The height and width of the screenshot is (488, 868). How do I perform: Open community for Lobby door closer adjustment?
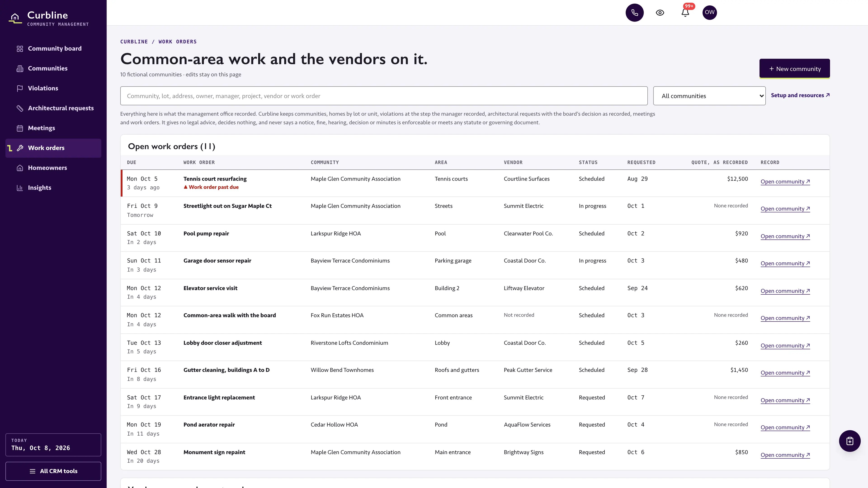tap(785, 345)
